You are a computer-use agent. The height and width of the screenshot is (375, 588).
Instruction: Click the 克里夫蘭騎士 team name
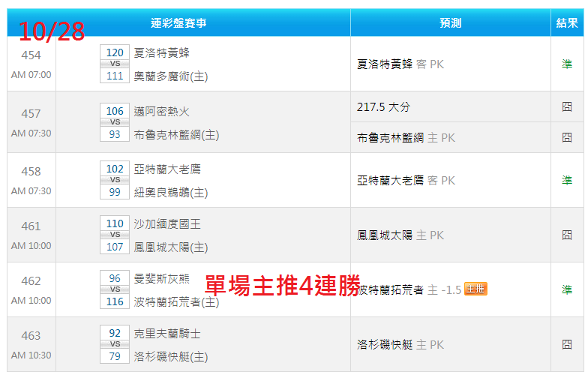tap(167, 333)
